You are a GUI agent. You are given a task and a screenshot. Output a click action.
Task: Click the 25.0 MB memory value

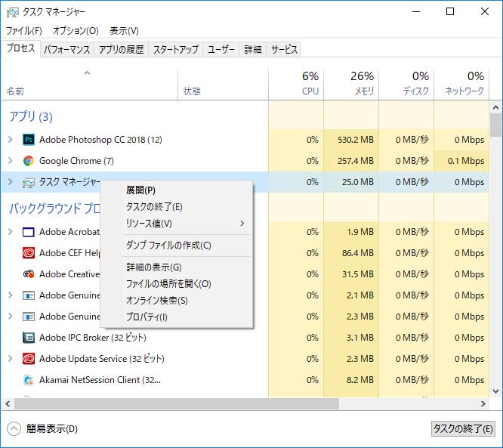tap(358, 182)
